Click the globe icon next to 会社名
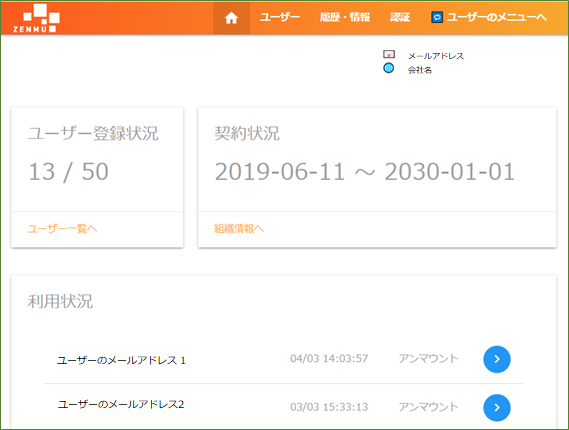The width and height of the screenshot is (569, 430). click(389, 68)
